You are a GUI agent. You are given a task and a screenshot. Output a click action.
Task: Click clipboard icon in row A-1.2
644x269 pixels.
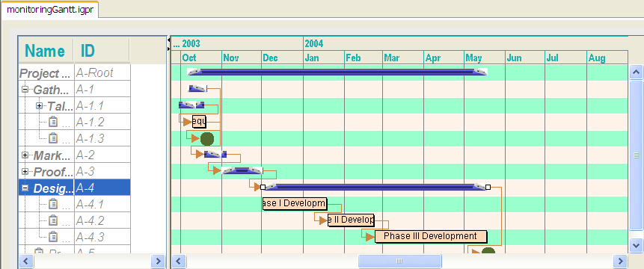click(53, 123)
